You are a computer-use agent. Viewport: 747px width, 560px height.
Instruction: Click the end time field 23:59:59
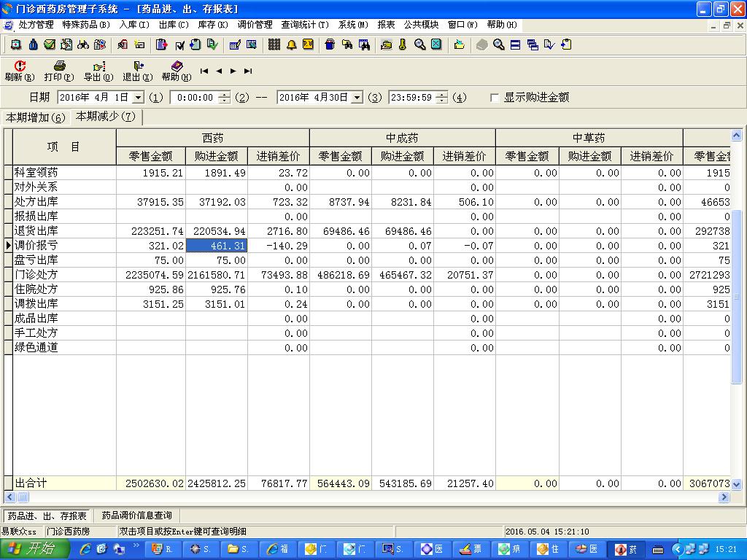(x=411, y=98)
